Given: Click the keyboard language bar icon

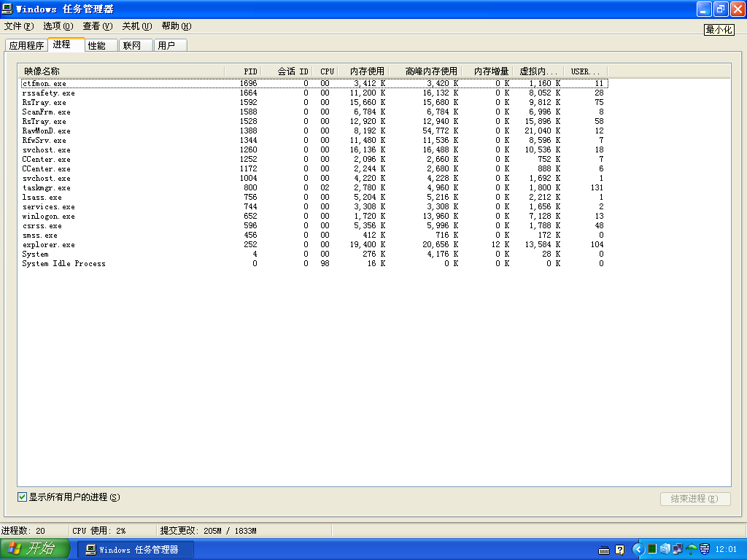Looking at the screenshot, I should 603,550.
